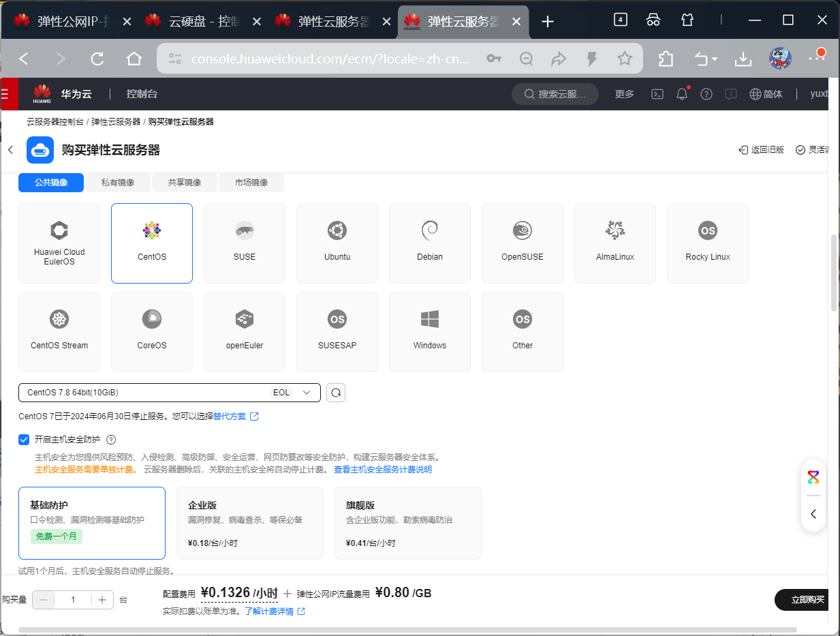Open a new browser tab
The width and height of the screenshot is (840, 636).
[x=548, y=21]
